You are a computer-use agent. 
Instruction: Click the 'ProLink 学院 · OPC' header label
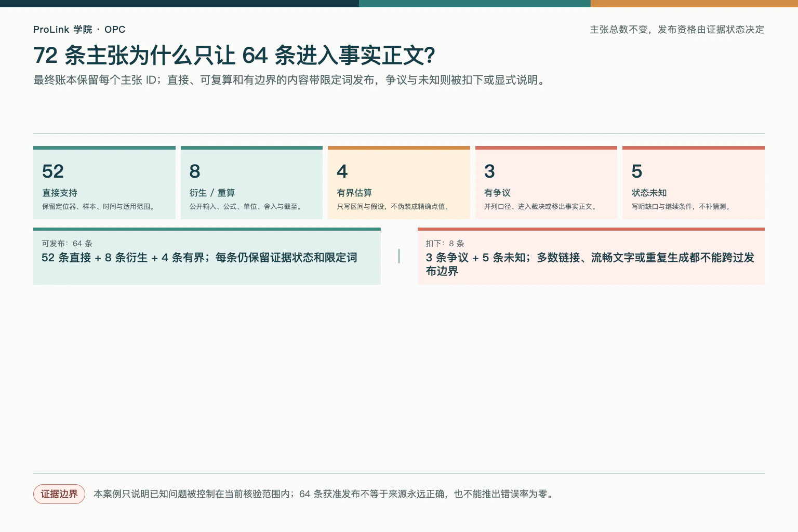coord(79,30)
